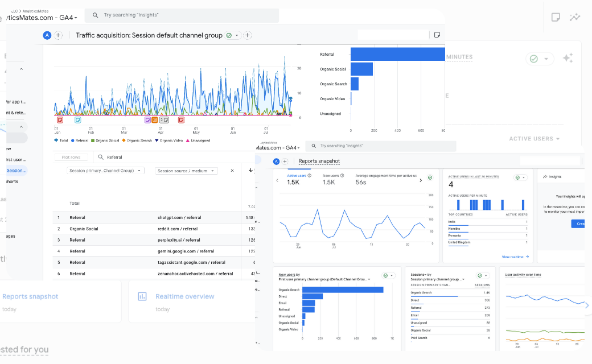Add a comparison next to Traffic acquisition 'A' badge
The image size is (592, 364).
coord(58,35)
